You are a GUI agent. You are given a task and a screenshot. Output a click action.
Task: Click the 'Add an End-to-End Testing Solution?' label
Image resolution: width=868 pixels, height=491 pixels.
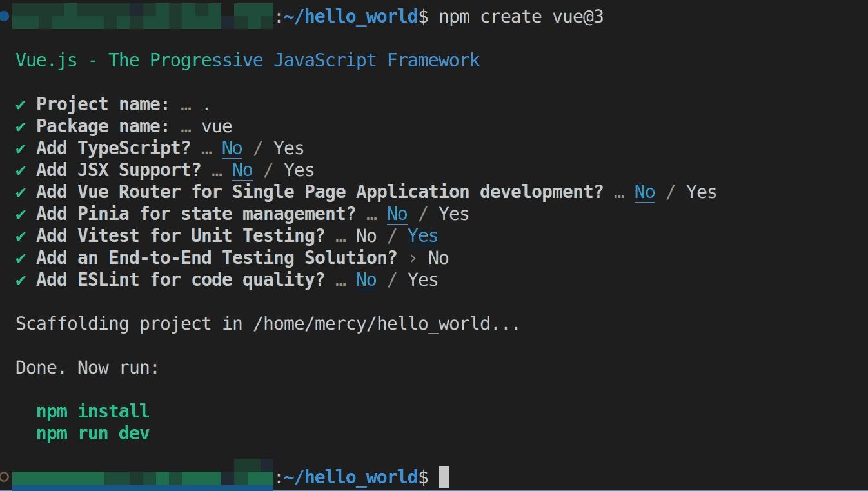[217, 258]
